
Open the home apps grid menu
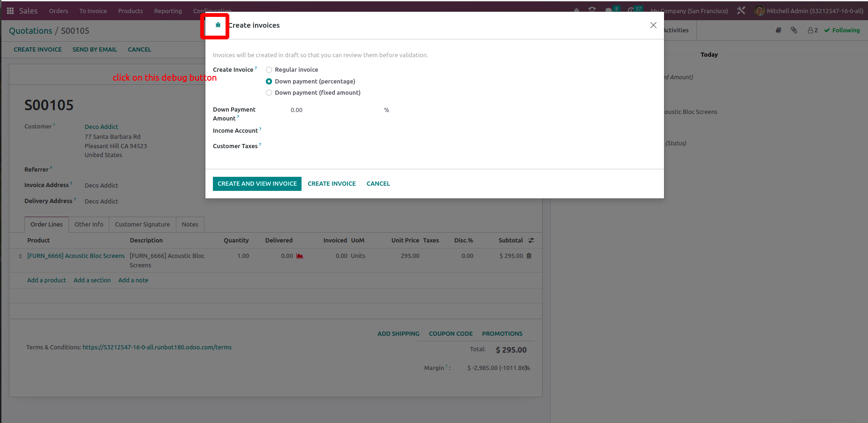(10, 11)
